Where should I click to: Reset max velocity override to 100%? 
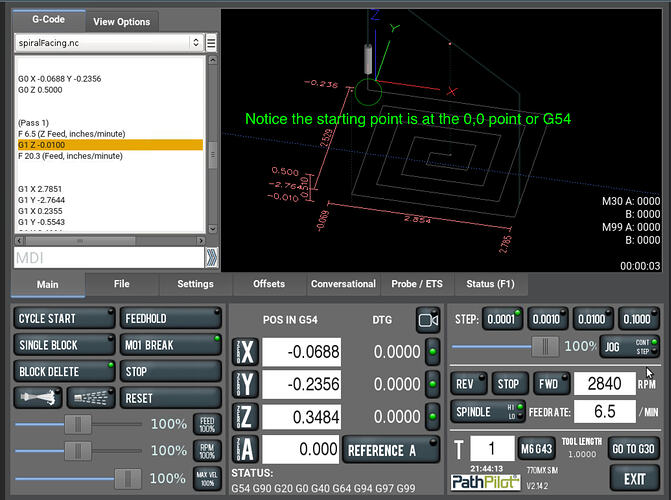point(207,478)
